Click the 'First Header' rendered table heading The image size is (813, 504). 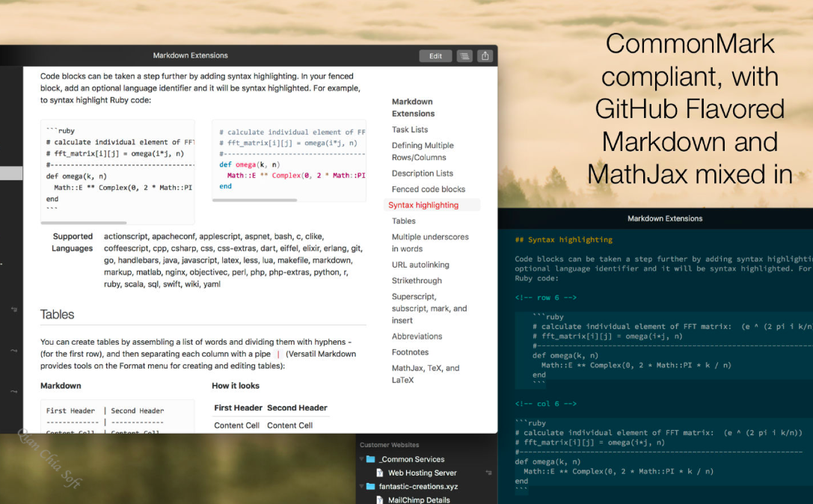[238, 408]
